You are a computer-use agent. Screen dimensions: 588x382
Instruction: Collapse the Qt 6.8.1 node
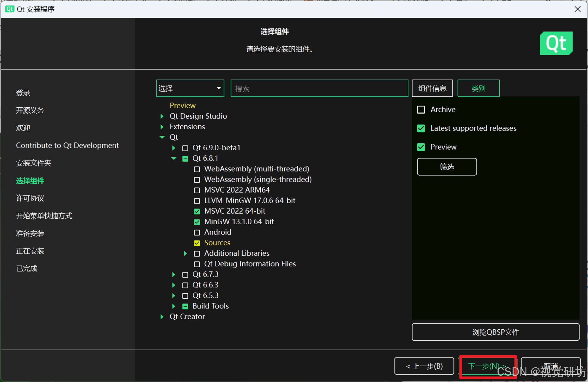coord(174,158)
